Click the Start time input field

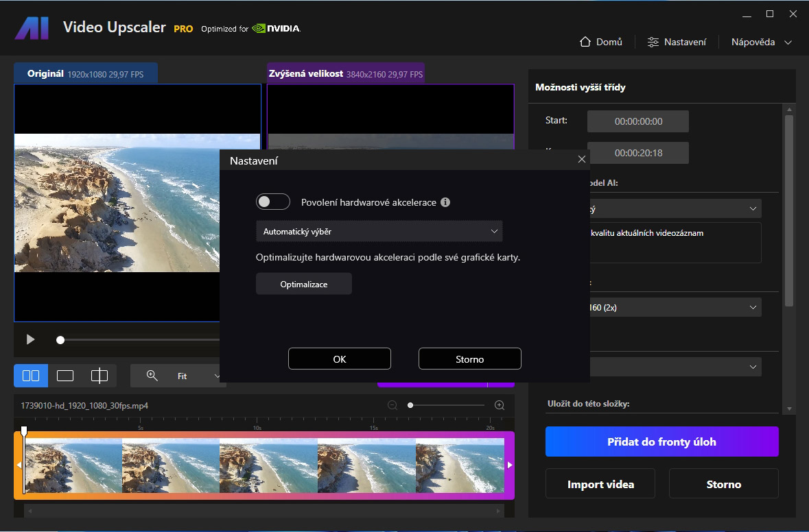(638, 121)
